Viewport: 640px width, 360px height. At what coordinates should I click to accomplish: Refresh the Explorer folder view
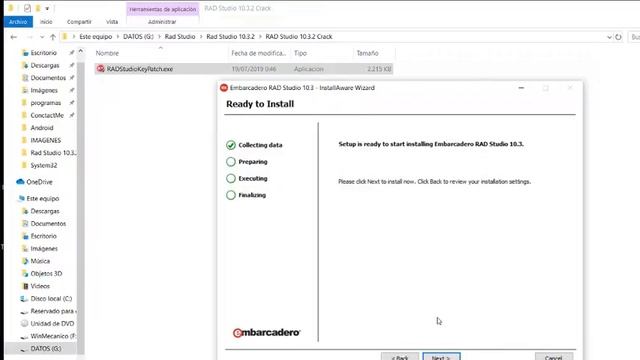[618, 37]
